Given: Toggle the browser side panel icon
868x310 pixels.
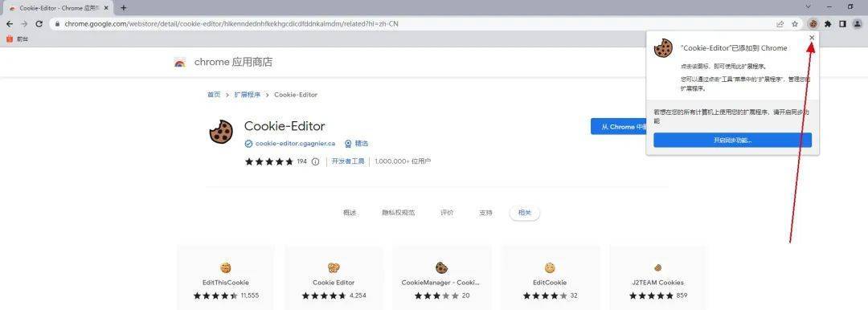Looking at the screenshot, I should point(842,24).
